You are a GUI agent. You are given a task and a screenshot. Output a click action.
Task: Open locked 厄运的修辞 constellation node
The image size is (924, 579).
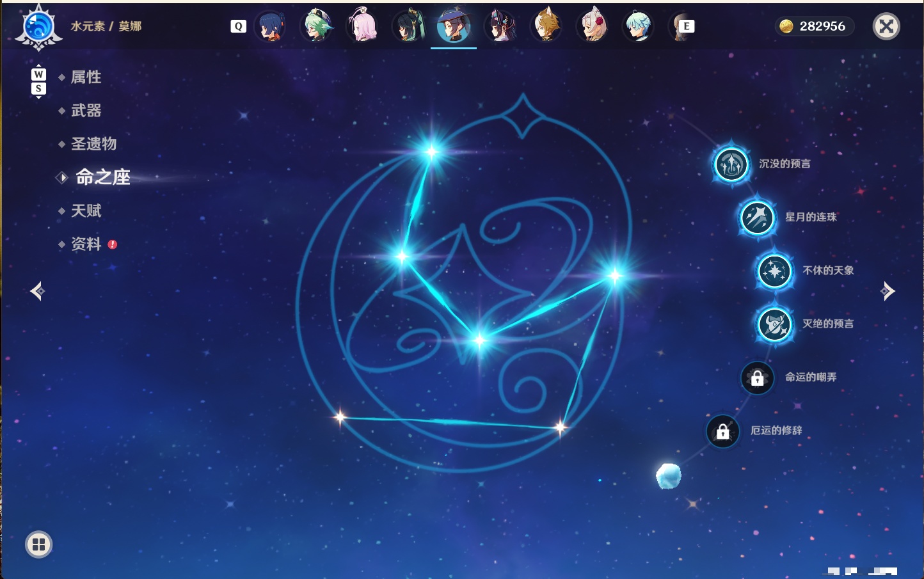(x=722, y=432)
